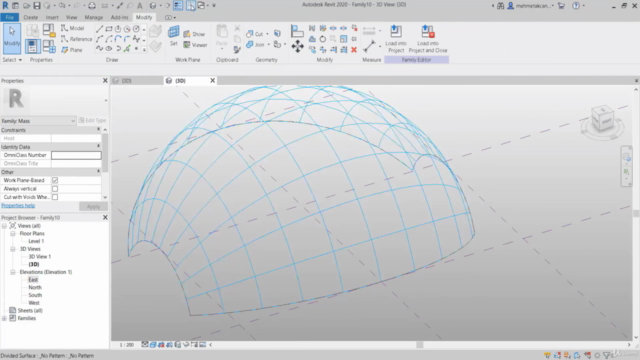The width and height of the screenshot is (640, 360).
Task: Select the Align tool in Modify panel
Action: point(297,31)
